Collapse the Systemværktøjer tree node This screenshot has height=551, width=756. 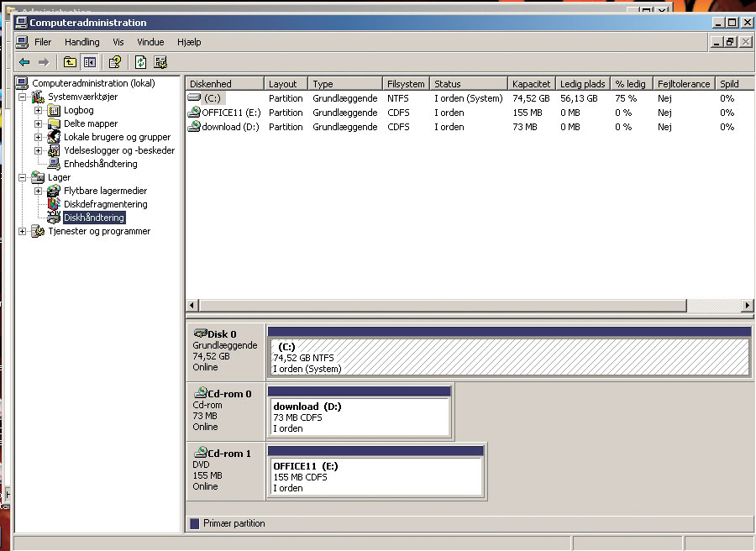(x=23, y=97)
